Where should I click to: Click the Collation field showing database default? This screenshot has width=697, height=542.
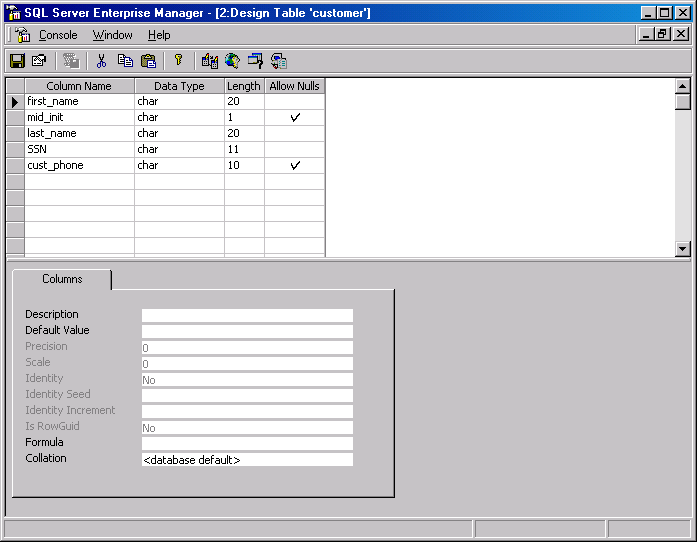[247, 459]
